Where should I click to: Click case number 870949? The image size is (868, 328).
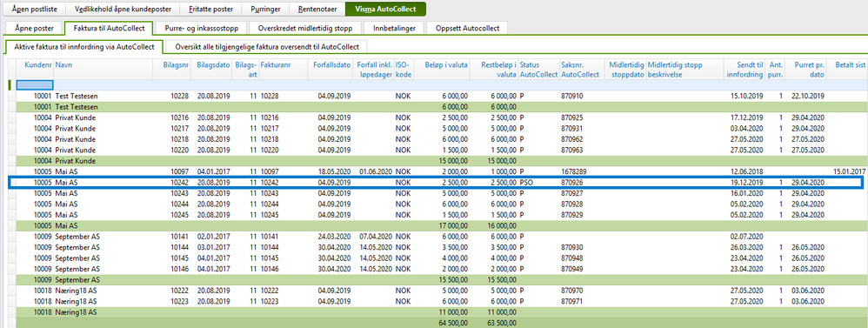click(571, 268)
